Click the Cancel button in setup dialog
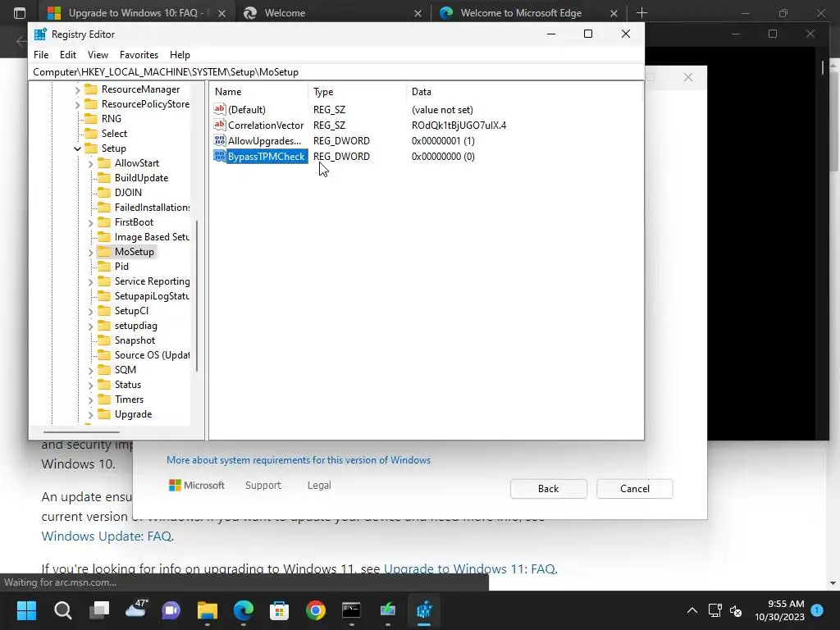840x630 pixels. tap(634, 489)
